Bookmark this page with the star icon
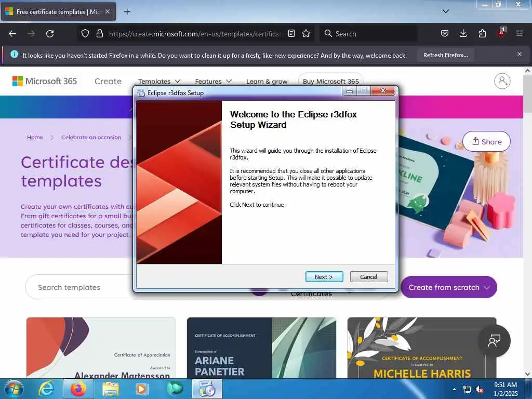Screen dimensions: 532x399 pos(306,33)
